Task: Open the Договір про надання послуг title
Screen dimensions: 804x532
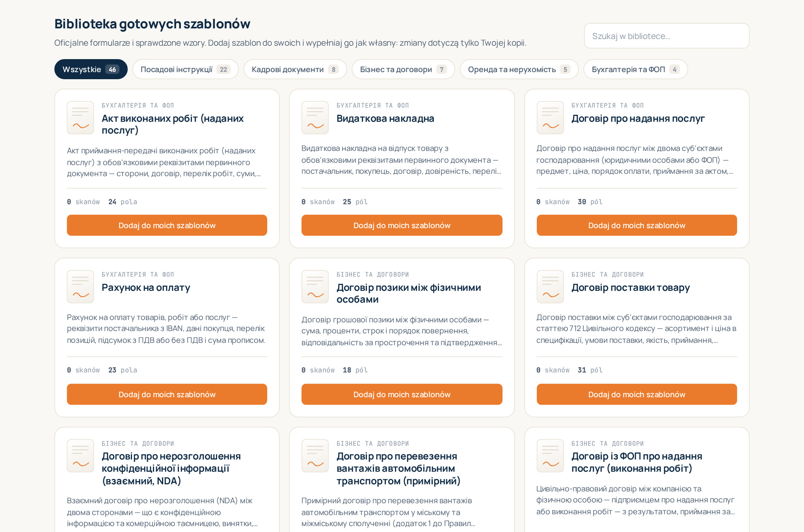Action: point(638,118)
